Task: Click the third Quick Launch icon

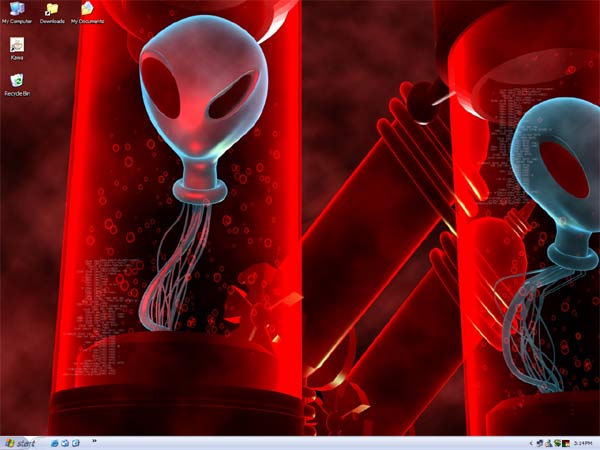Action: click(x=75, y=443)
